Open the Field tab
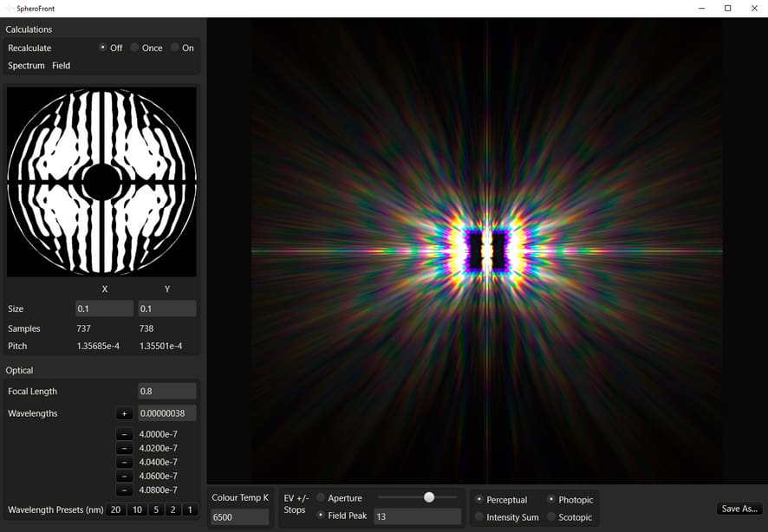The width and height of the screenshot is (768, 532). tap(61, 65)
